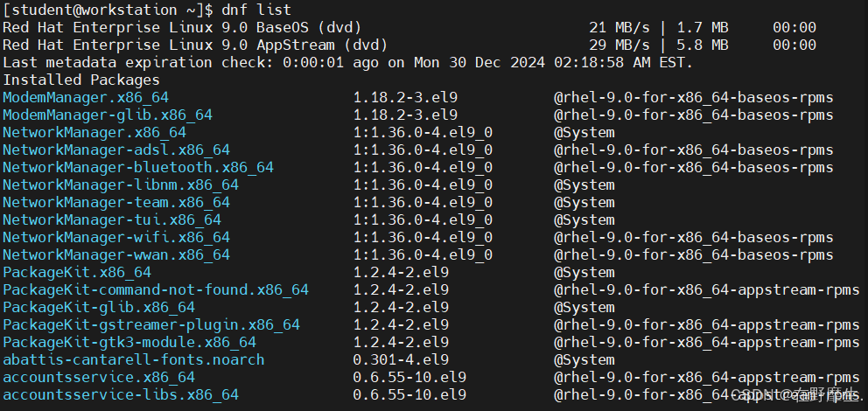Click the NetworkManager-bluetooth.x86_64 package name

pos(138,168)
